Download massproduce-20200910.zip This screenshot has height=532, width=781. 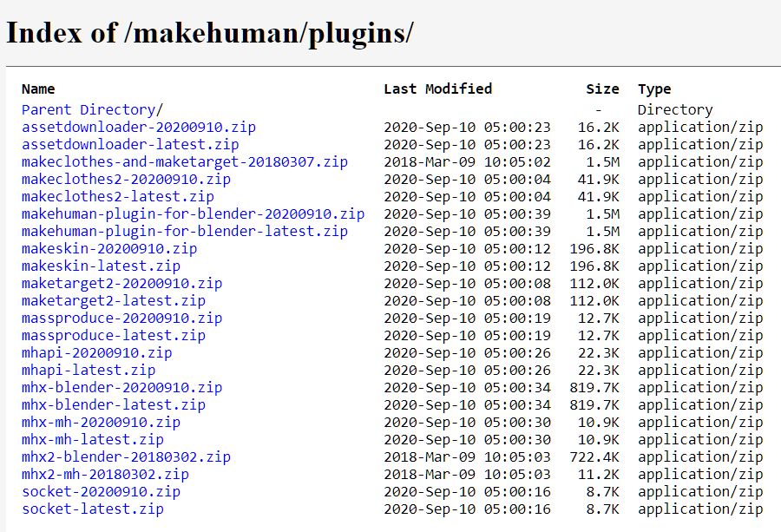coord(121,319)
